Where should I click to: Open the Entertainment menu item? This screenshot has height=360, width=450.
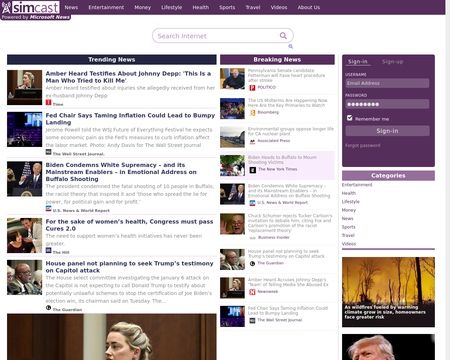click(x=106, y=7)
